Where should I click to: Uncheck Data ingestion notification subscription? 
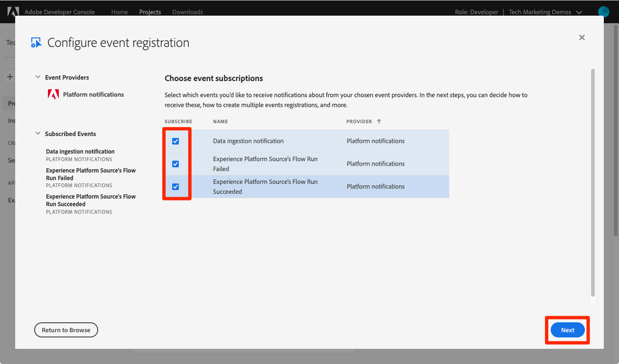[176, 141]
